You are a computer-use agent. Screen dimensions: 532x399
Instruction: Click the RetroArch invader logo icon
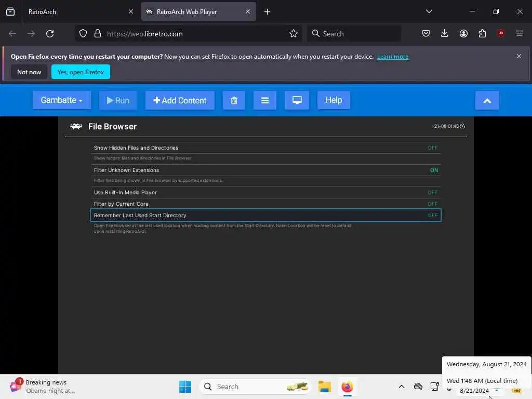(x=76, y=126)
